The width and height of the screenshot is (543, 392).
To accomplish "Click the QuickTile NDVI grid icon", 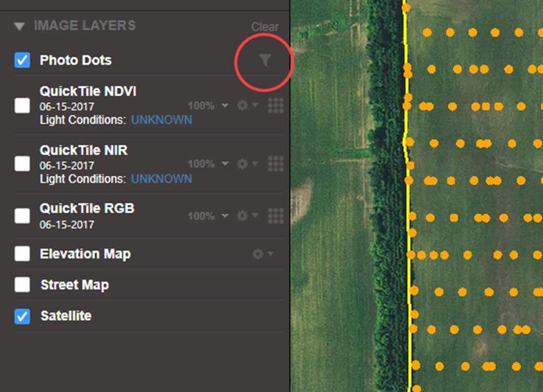I will point(275,105).
